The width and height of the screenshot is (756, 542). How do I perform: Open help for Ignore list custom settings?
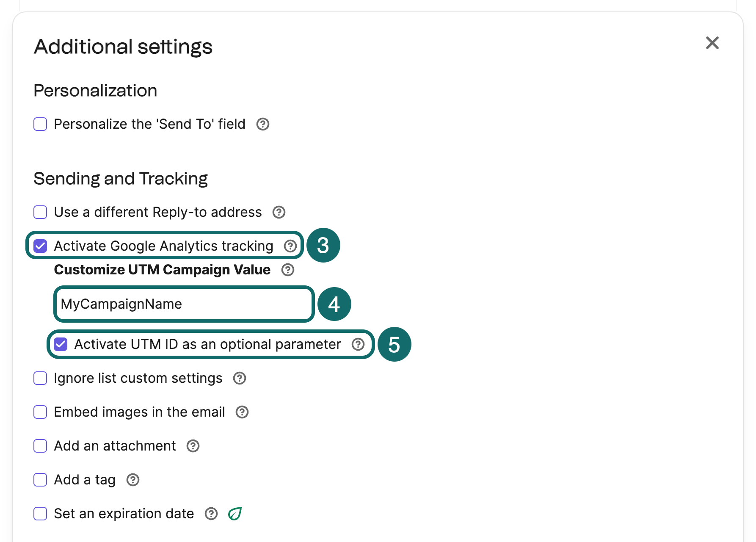pos(239,378)
